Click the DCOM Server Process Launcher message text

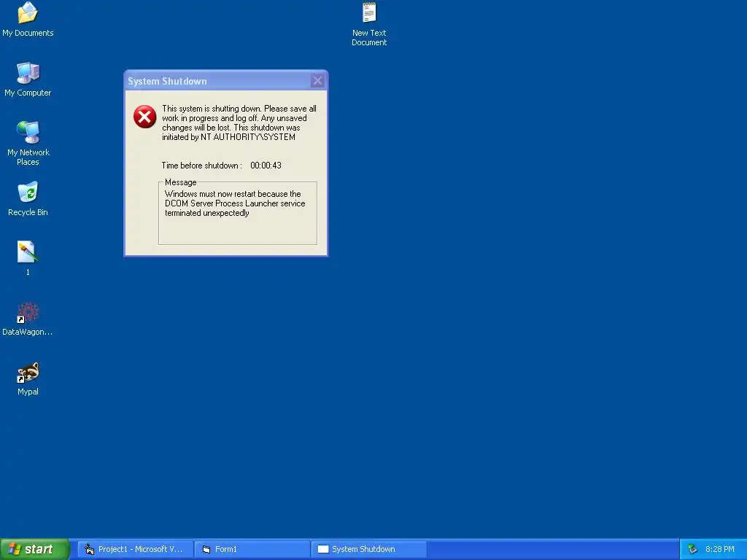click(235, 203)
